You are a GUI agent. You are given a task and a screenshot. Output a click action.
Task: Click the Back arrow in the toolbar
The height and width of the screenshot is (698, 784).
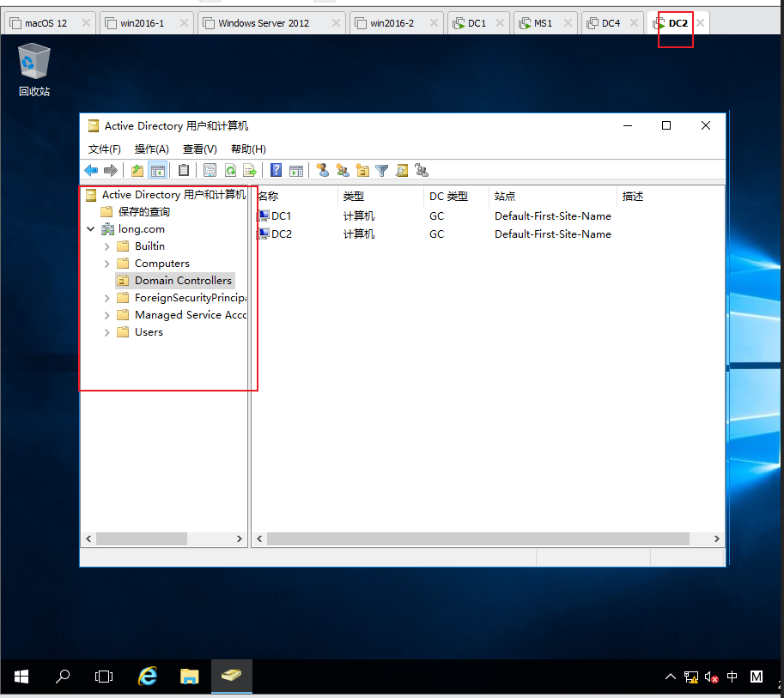point(91,171)
